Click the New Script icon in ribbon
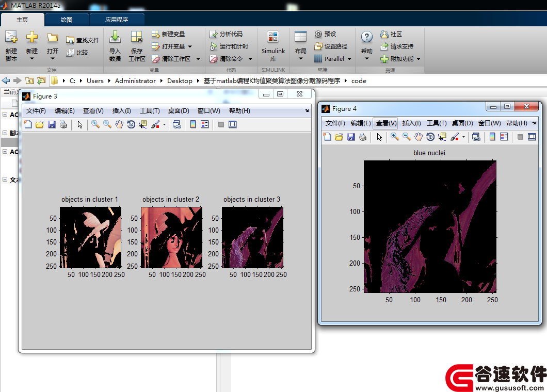Viewport: 547px width, 392px height. (x=11, y=37)
